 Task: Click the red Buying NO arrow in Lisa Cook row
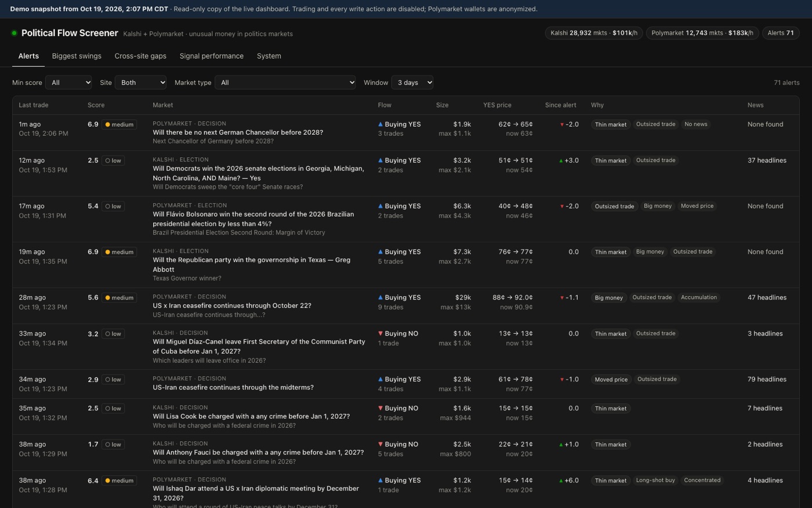click(x=380, y=408)
